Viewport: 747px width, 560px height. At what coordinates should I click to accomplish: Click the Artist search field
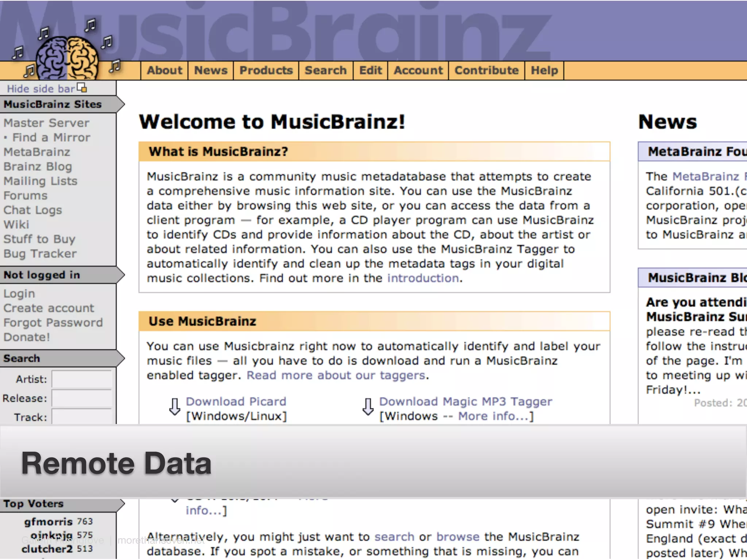click(82, 379)
